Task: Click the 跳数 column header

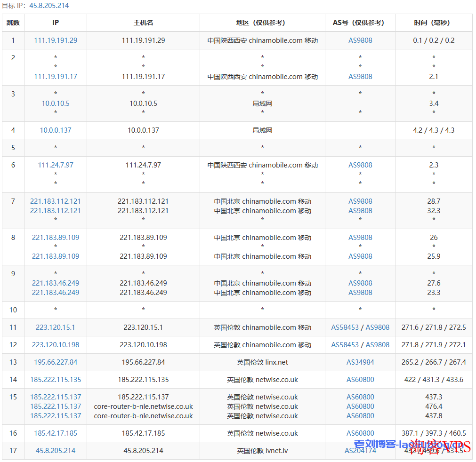Action: pos(13,23)
